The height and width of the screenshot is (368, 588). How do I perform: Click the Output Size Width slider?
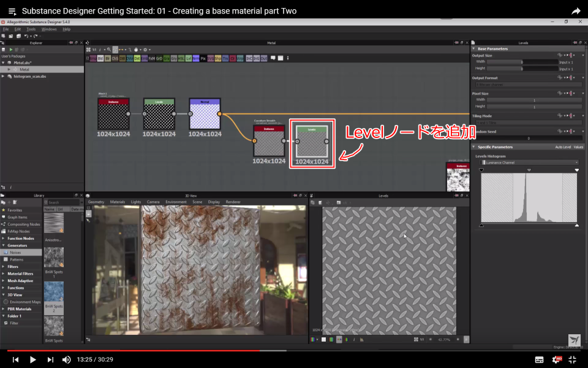tap(522, 62)
